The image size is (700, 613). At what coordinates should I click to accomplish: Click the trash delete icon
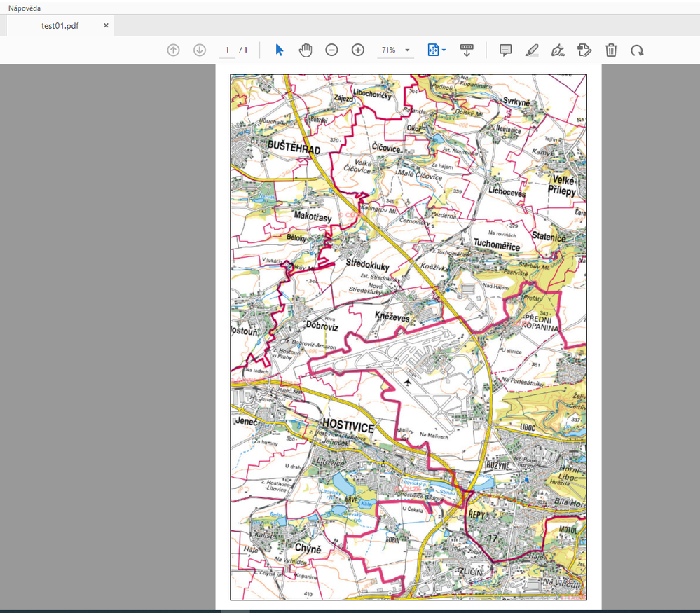pos(611,50)
